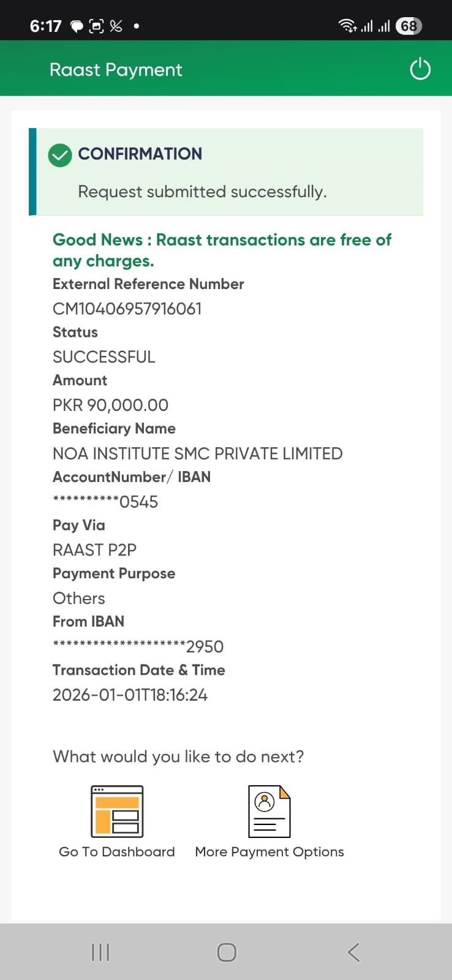Tap the chat notification icon in status bar
452x980 pixels.
(77, 26)
